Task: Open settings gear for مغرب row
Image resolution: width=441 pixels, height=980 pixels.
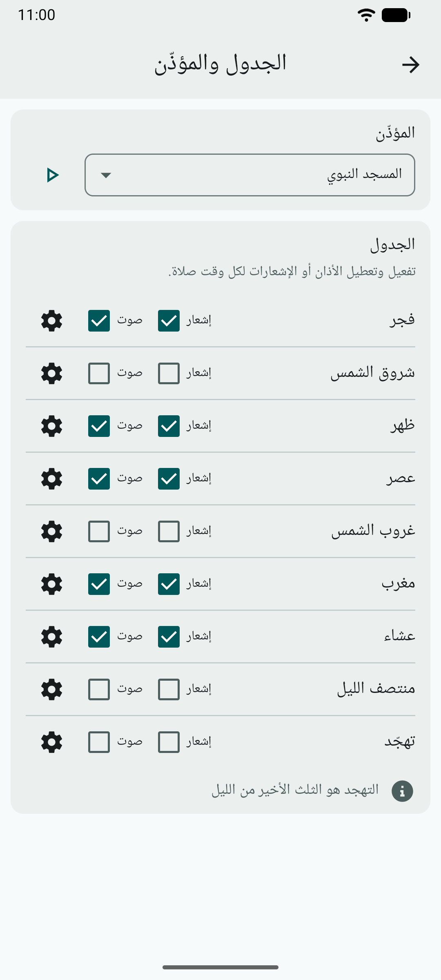Action: 52,584
